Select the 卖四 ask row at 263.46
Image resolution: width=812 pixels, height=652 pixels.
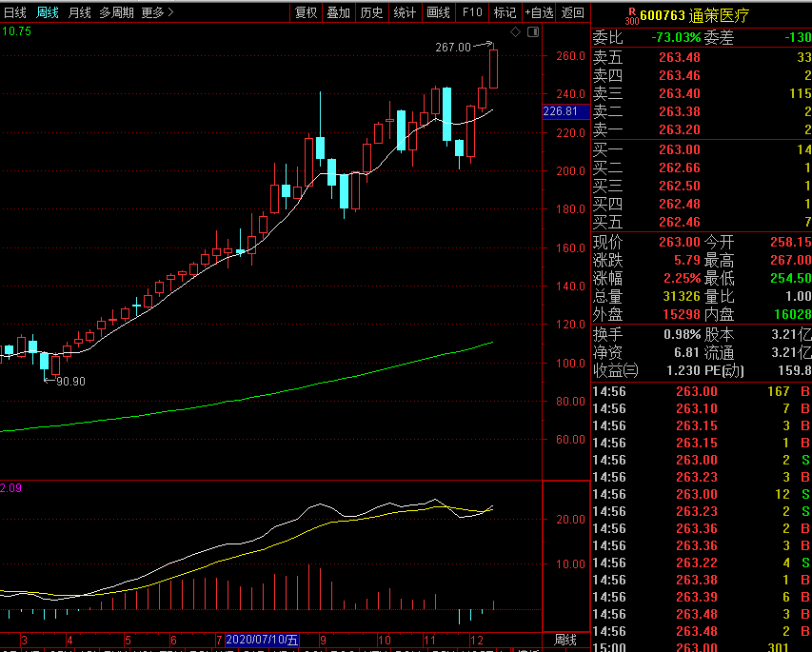702,75
